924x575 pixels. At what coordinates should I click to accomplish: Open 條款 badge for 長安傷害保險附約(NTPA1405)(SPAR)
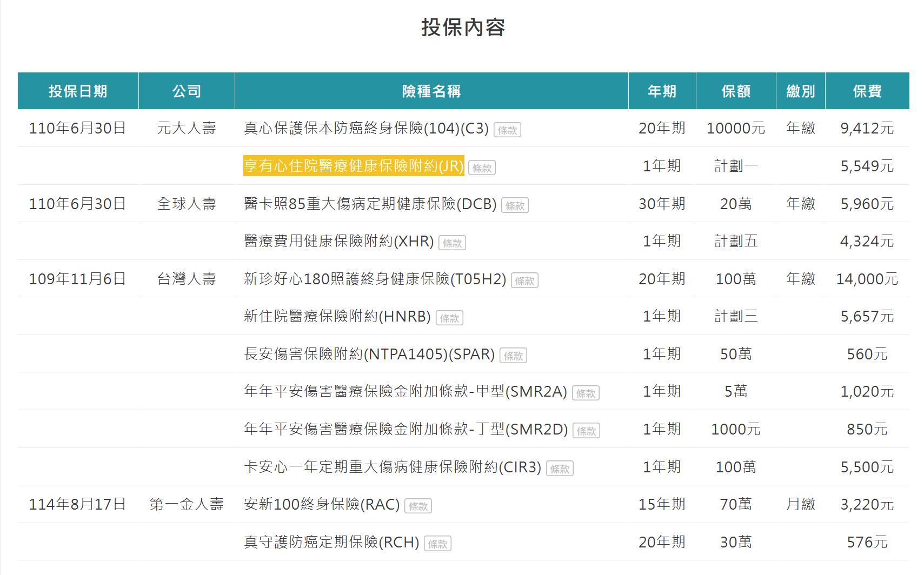pos(513,356)
